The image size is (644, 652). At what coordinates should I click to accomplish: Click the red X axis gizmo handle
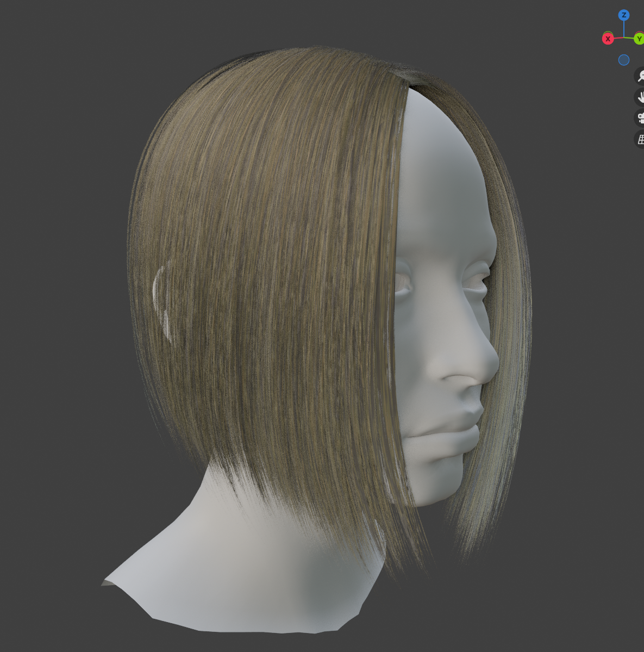click(608, 39)
